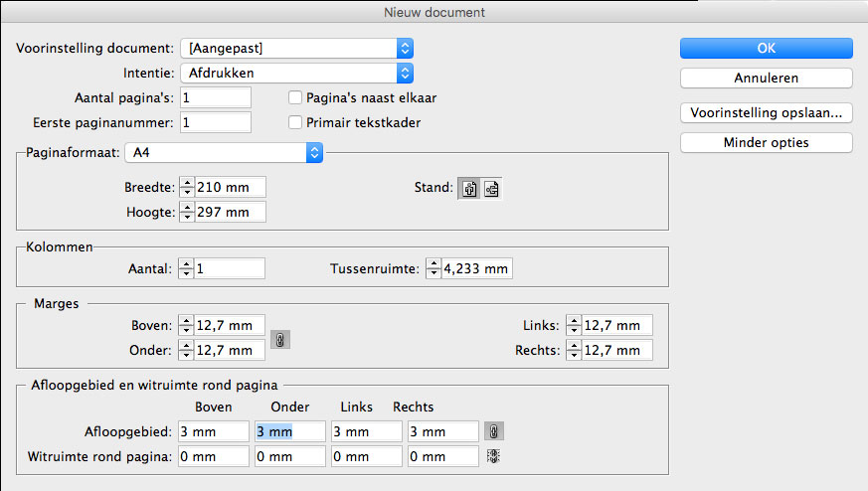The width and height of the screenshot is (868, 491).
Task: Click Voorinstelling opslaan button
Action: (767, 113)
